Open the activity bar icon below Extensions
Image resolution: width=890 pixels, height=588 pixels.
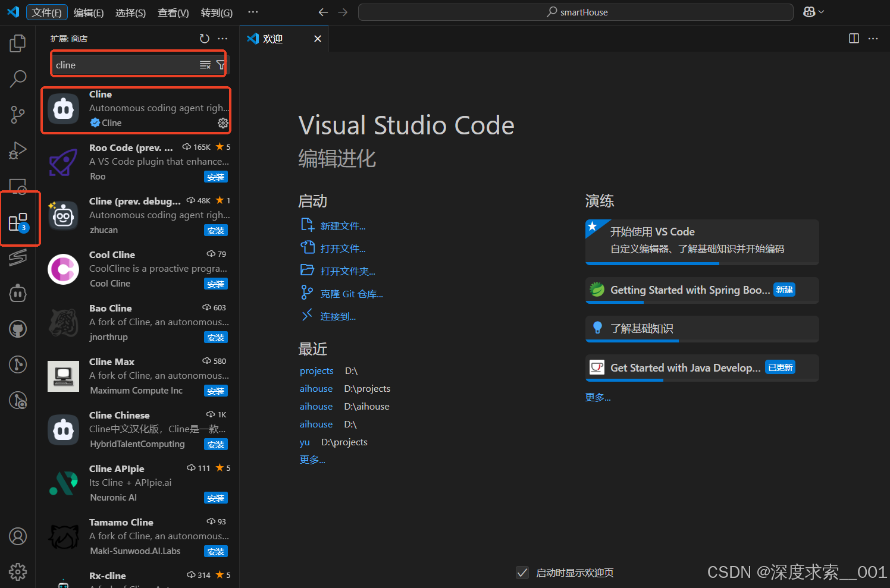(18, 257)
